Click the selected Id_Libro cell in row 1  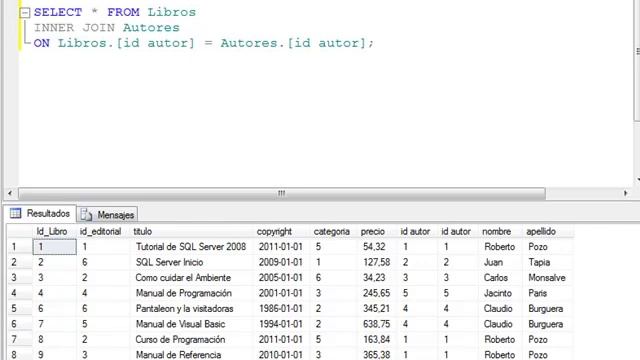54,247
